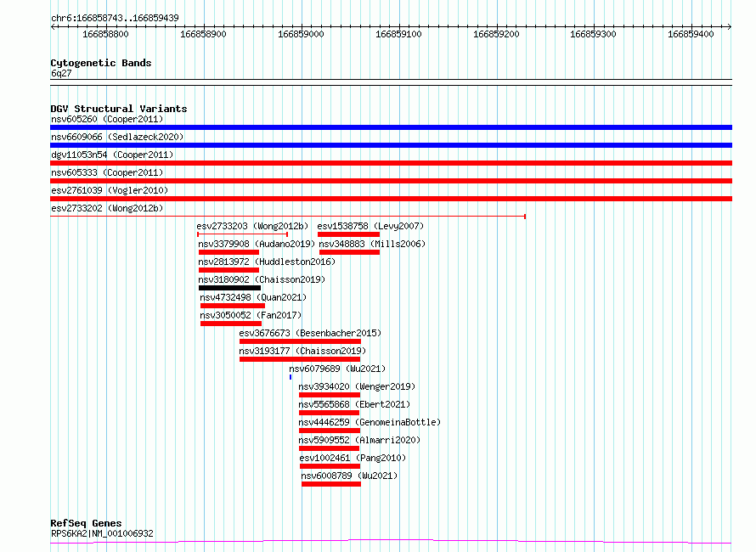
Task: Click the nsv5565868 (Ebert2021) label
Action: pos(354,404)
